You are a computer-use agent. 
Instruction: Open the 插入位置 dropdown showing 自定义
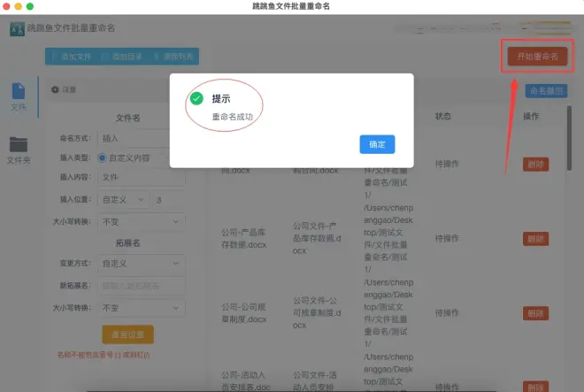[123, 200]
